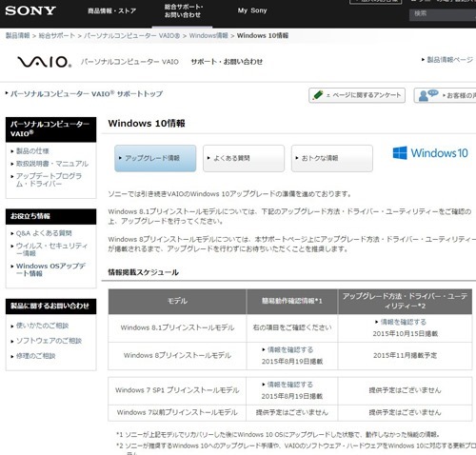Open VAIO サポートトップ link
476x455 pixels.
coord(87,94)
